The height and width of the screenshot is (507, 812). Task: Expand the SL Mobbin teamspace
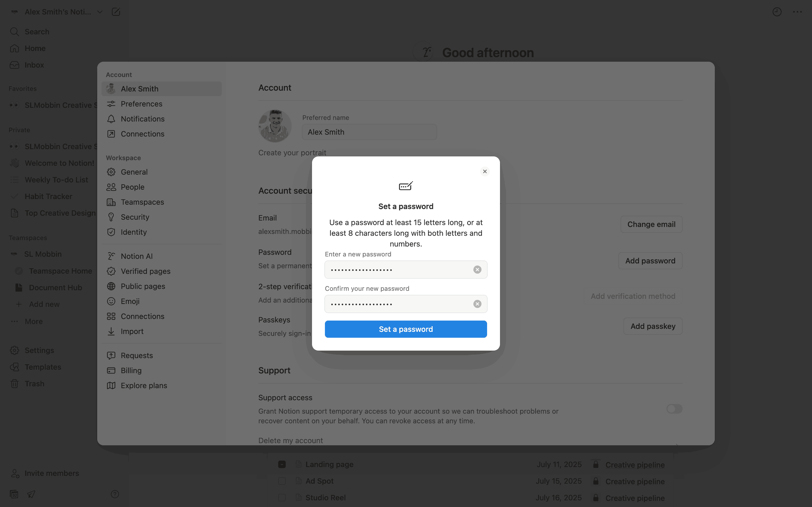(x=43, y=254)
